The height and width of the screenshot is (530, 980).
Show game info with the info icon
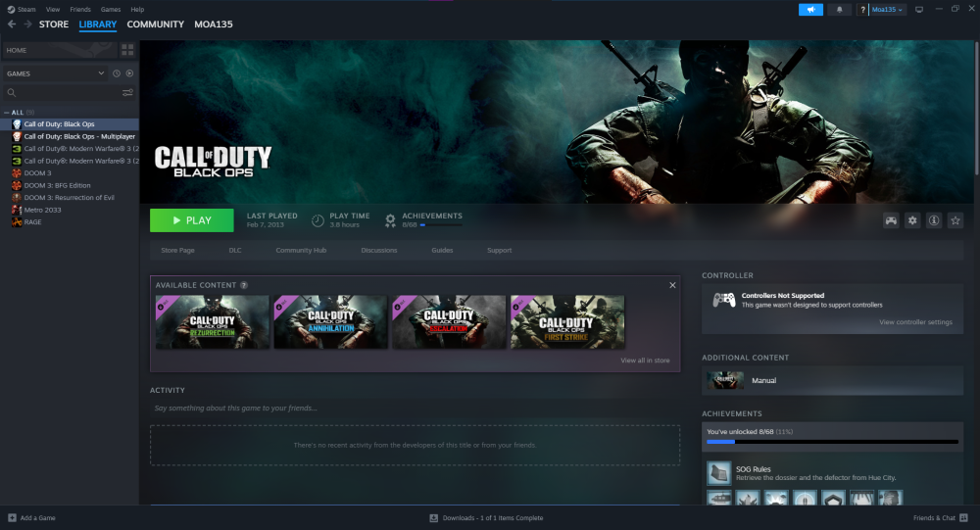(934, 220)
